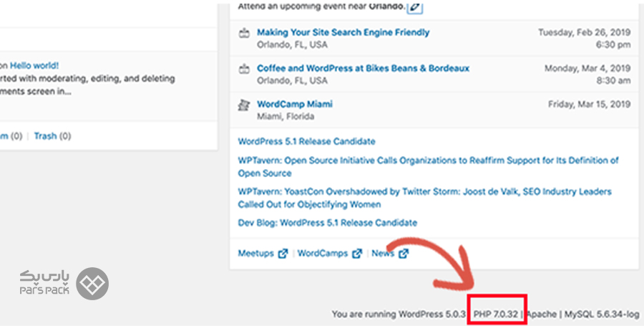Click the 6:30 pm event time
Image resolution: width=644 pixels, height=326 pixels.
tap(613, 45)
